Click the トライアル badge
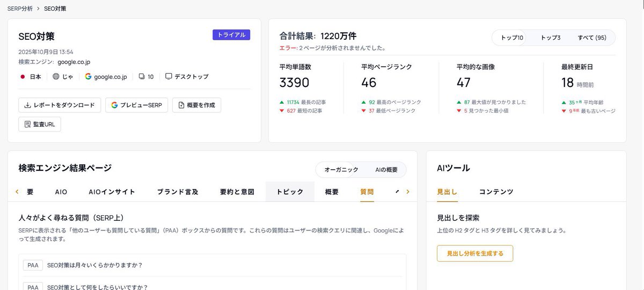644x290 pixels. [231, 35]
